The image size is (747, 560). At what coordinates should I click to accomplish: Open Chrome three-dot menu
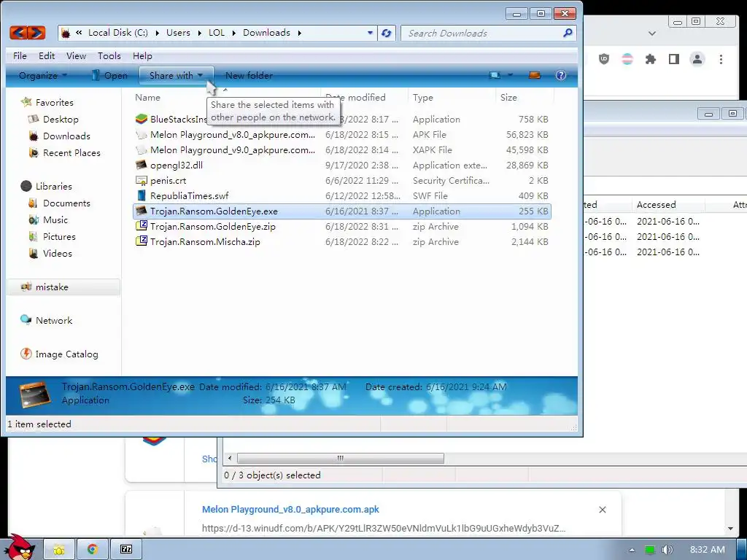click(721, 59)
